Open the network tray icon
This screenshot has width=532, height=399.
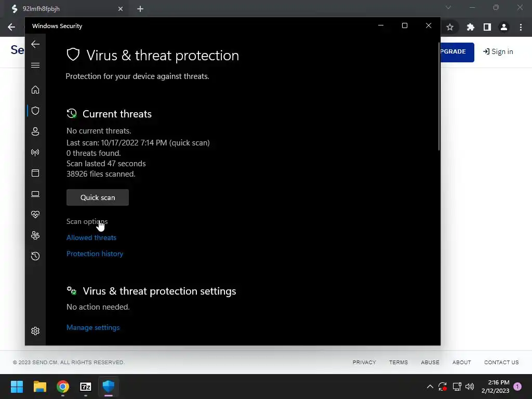coord(457,387)
